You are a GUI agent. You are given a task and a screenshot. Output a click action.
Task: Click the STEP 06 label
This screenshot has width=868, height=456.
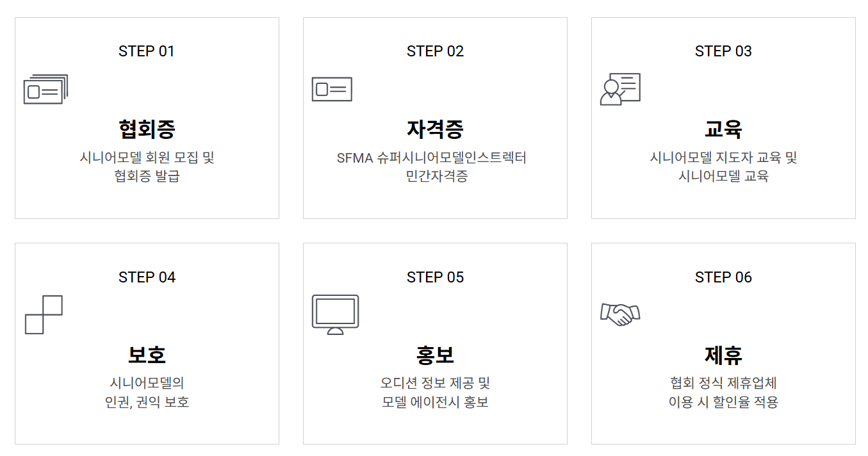point(723,277)
